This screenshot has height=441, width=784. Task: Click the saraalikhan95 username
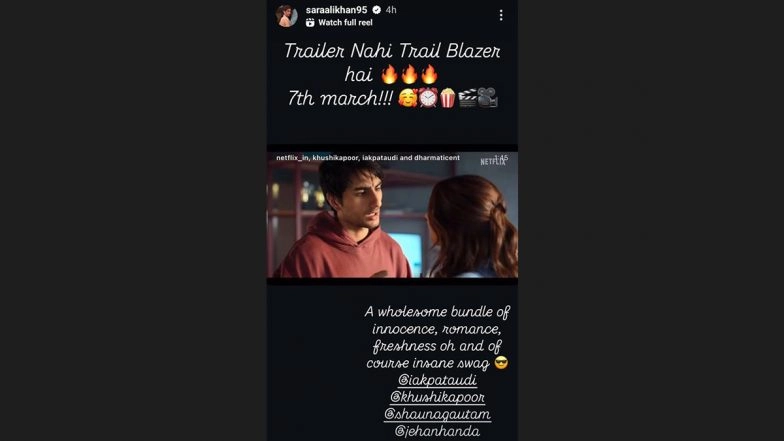tap(336, 10)
